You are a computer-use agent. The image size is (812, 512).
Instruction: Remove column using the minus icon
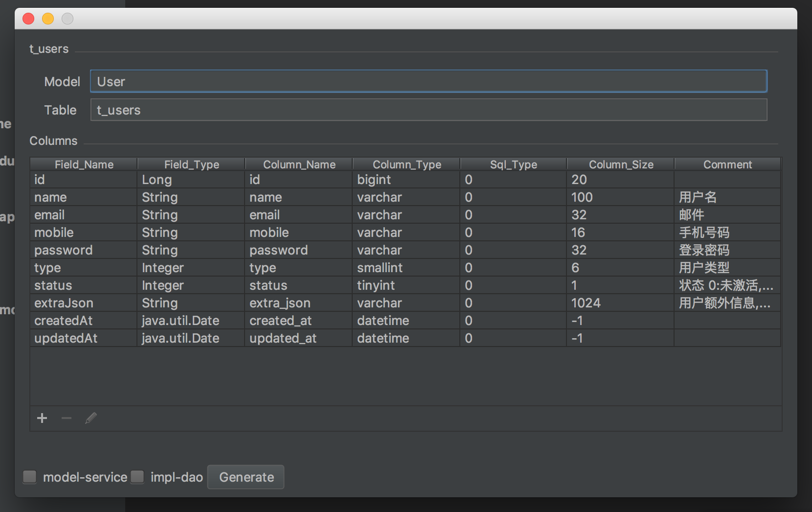(67, 418)
